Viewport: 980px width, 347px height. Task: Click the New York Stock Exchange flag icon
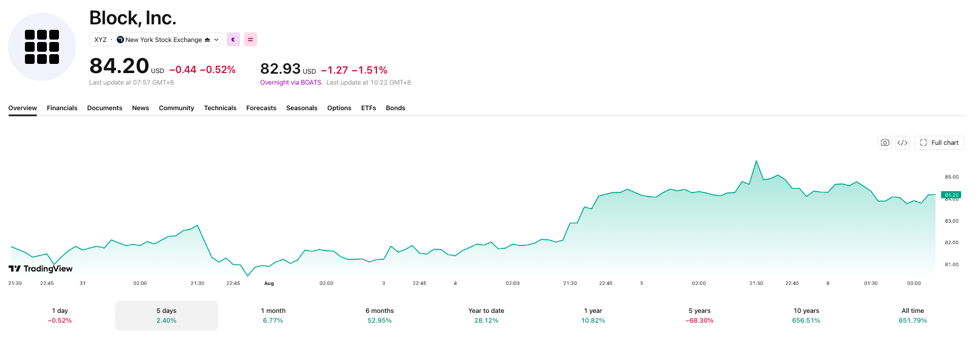tap(120, 40)
